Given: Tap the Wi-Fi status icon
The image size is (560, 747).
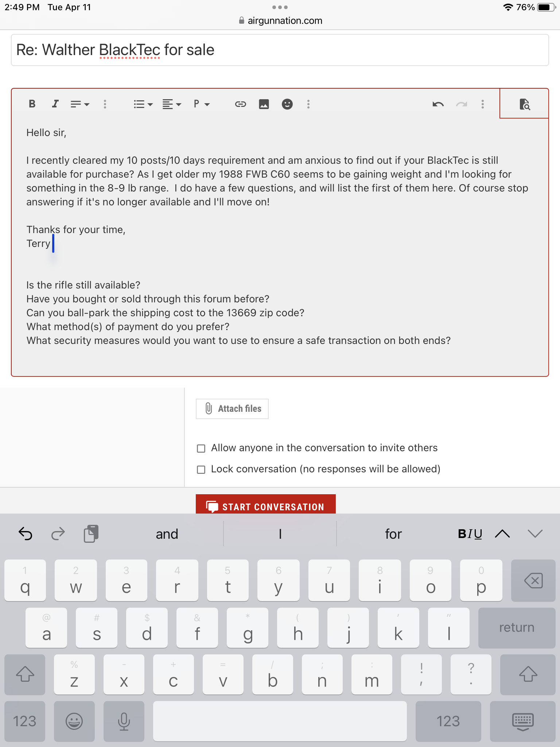Looking at the screenshot, I should [x=508, y=7].
